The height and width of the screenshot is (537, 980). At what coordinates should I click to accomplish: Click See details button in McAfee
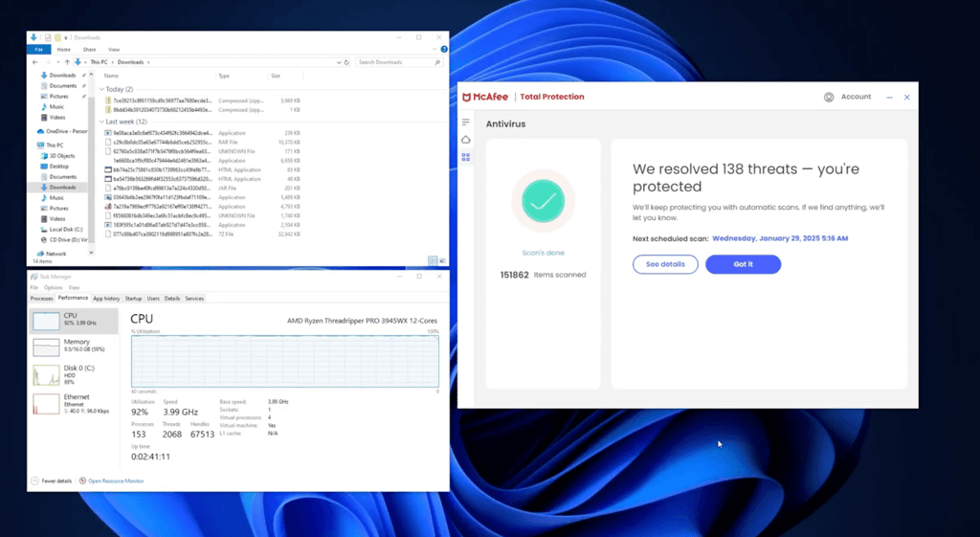point(665,264)
